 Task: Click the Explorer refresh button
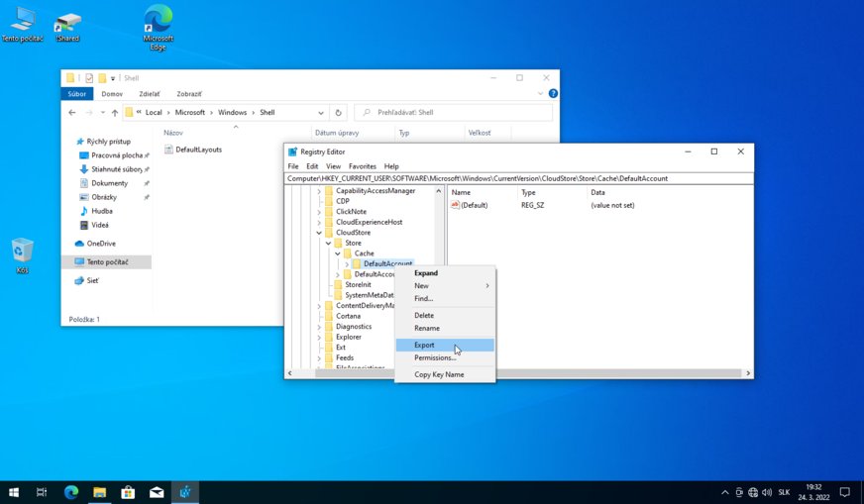339,113
